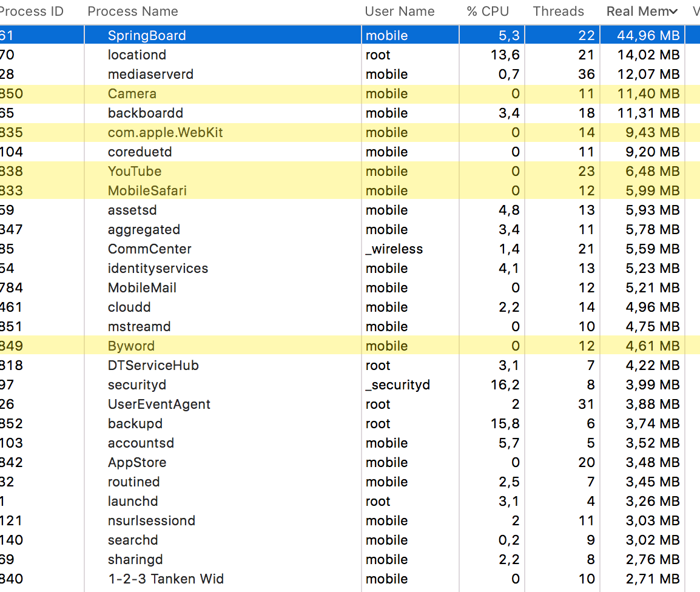Select the AppStore process name
Image resolution: width=700 pixels, height=592 pixels.
pos(137,463)
